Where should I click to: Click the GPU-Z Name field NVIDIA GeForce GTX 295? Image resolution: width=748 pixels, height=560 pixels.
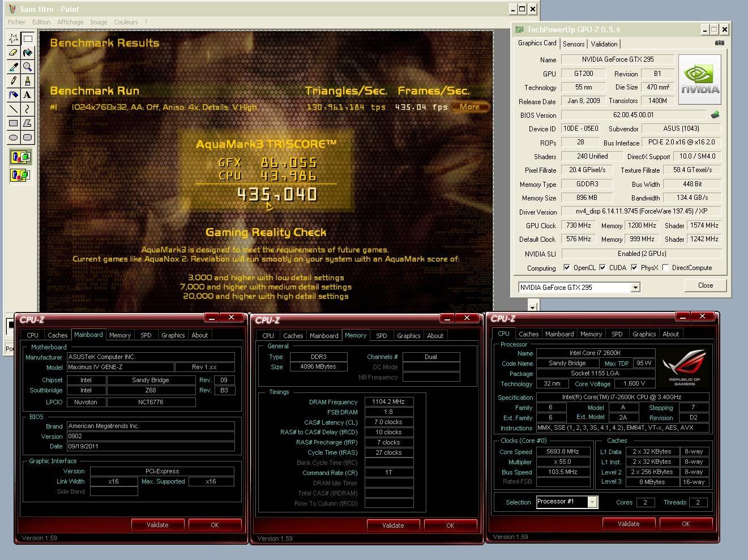click(618, 59)
